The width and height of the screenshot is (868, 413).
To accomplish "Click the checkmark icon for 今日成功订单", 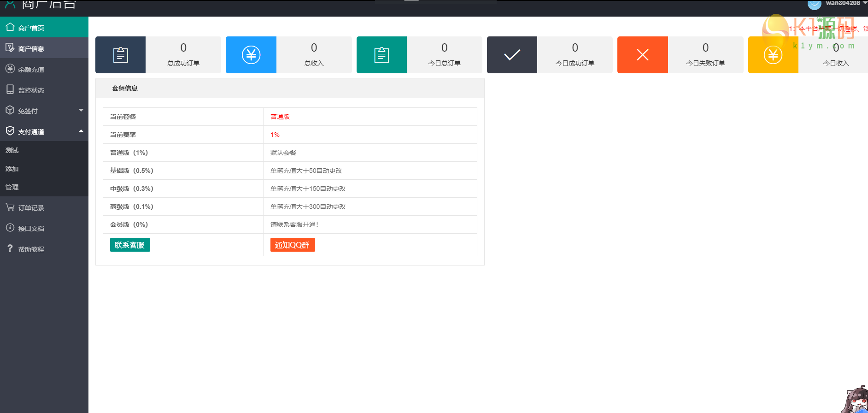I will 512,55.
